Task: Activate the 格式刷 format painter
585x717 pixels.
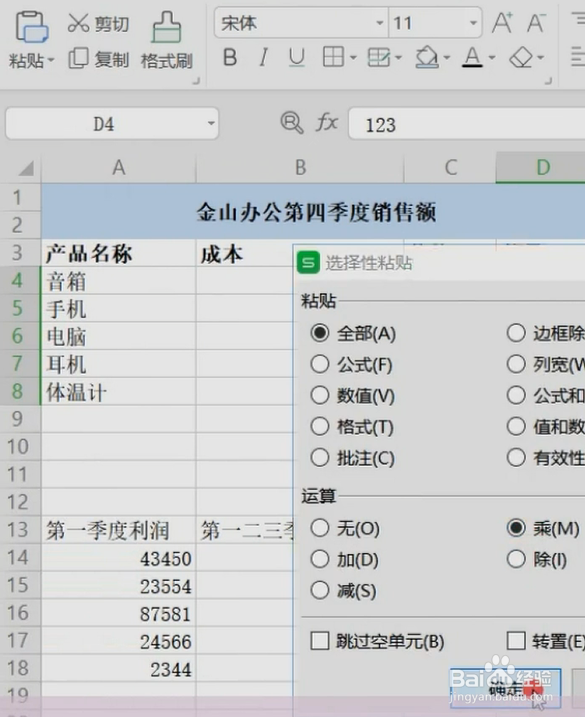Action: point(166,42)
